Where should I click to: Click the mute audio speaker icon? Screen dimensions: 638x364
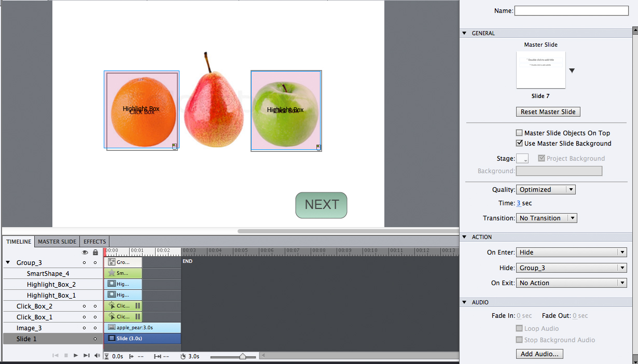click(x=96, y=356)
